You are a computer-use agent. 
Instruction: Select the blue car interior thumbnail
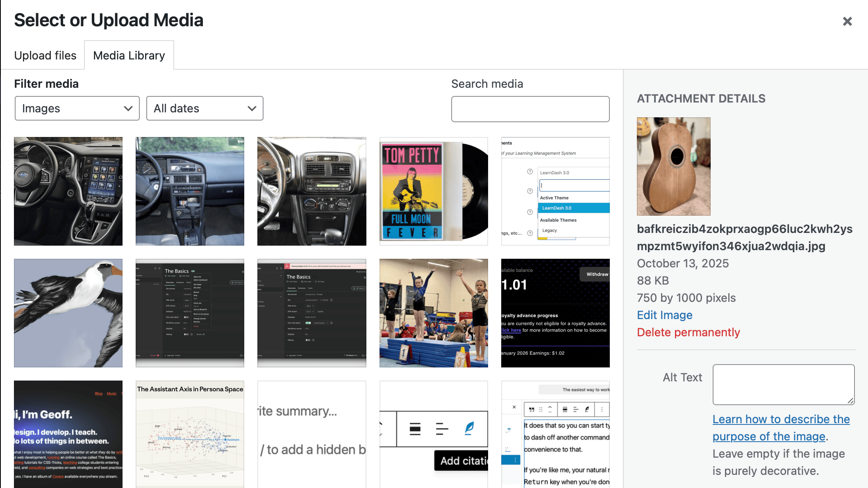pyautogui.click(x=190, y=191)
